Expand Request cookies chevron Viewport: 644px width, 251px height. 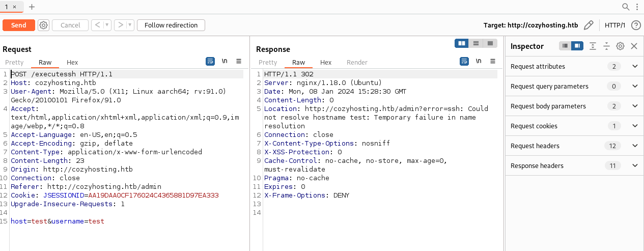[x=635, y=126]
